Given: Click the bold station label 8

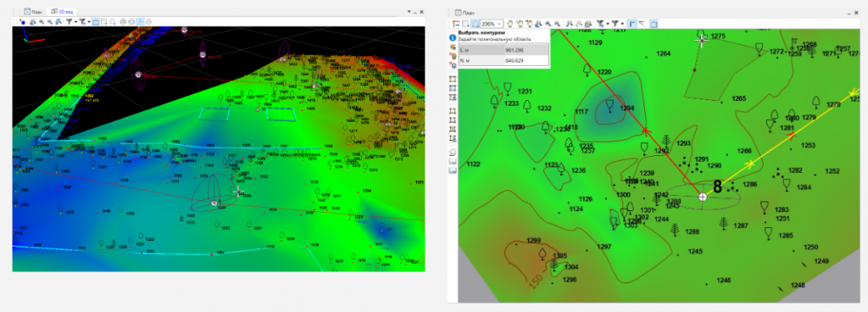Looking at the screenshot, I should [x=717, y=187].
